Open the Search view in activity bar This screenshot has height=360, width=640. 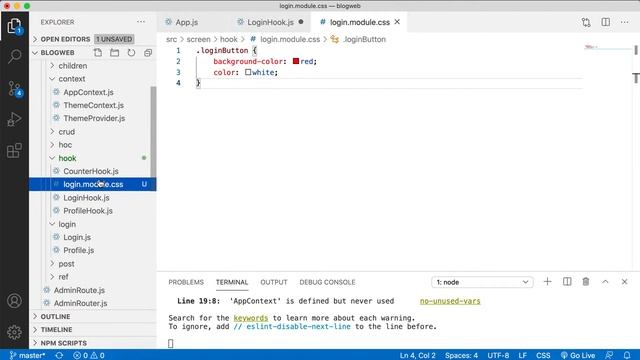tap(14, 56)
